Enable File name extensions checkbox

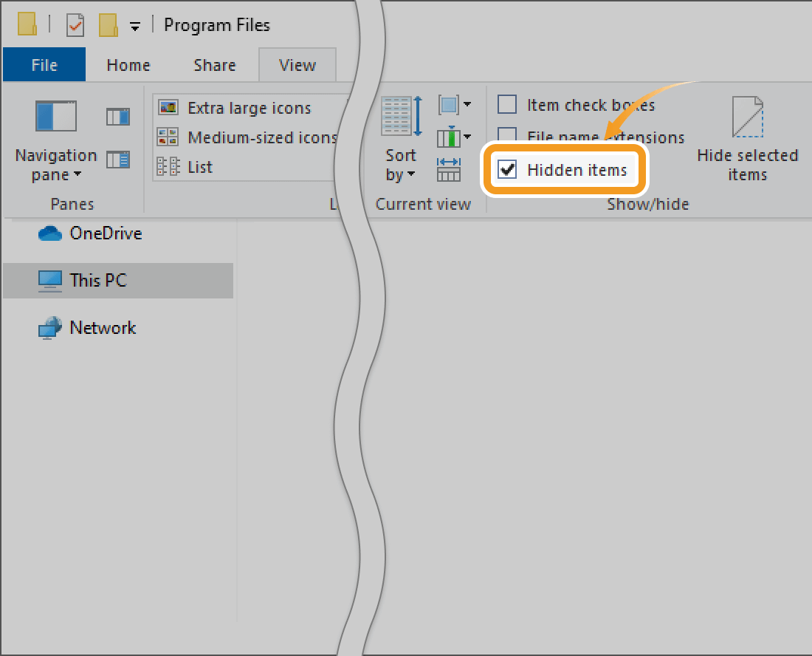coord(507,137)
